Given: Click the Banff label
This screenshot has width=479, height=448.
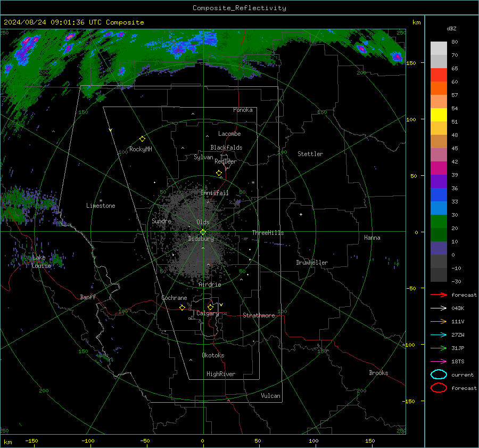Looking at the screenshot, I should click(88, 297).
